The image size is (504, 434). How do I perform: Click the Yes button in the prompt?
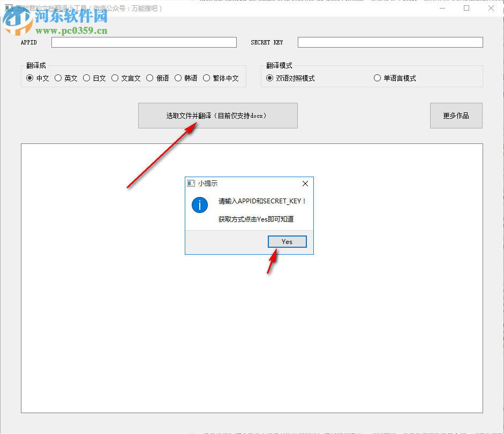pos(287,241)
